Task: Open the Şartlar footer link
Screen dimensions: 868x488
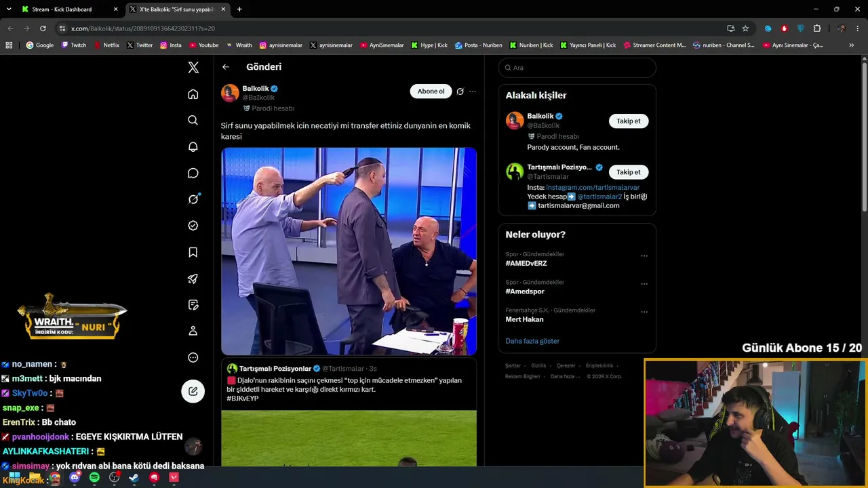Action: [x=513, y=366]
